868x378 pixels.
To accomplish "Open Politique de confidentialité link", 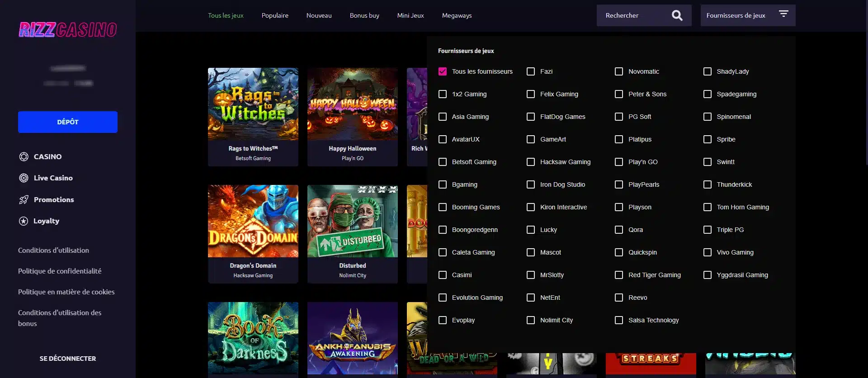I will pyautogui.click(x=60, y=271).
